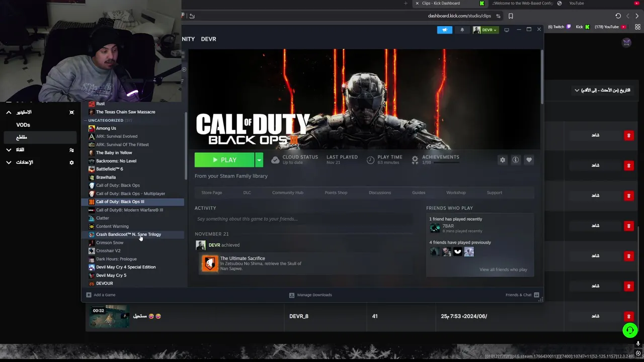Open browser site settings icon in address bar
The width and height of the screenshot is (644, 362).
(498, 16)
